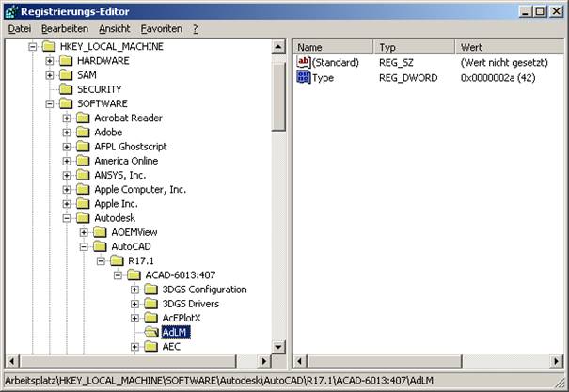Click the Adobe folder icon

83,133
